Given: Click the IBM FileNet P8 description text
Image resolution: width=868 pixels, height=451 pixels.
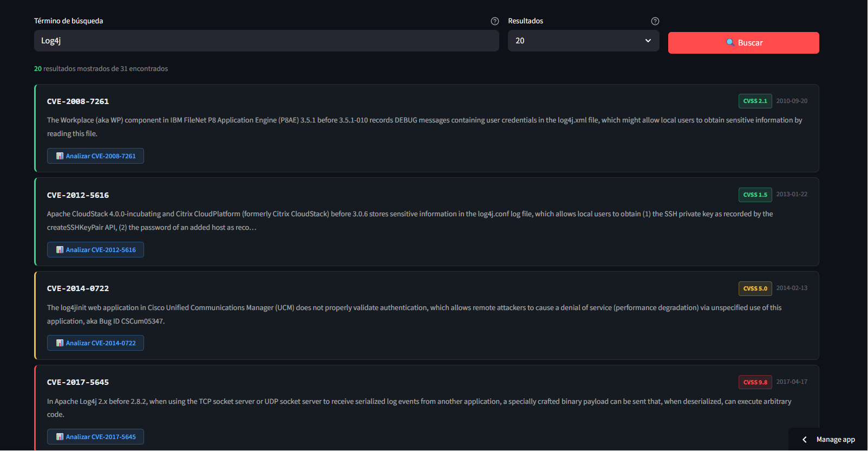Looking at the screenshot, I should pos(425,127).
